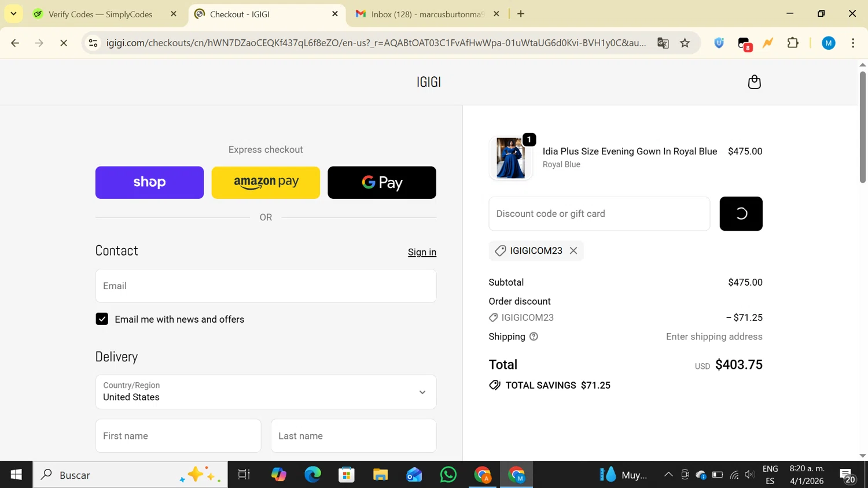Click the Discount code or gift card field

(x=599, y=214)
